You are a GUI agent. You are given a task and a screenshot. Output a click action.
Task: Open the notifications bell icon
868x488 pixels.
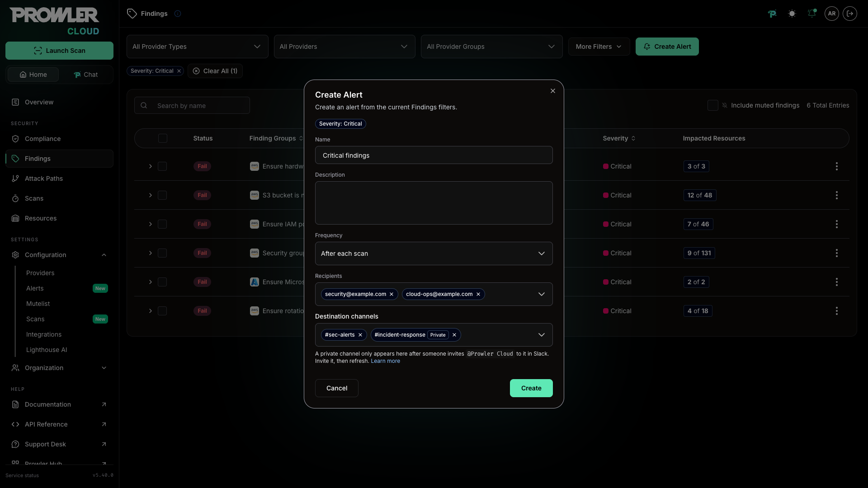click(812, 14)
